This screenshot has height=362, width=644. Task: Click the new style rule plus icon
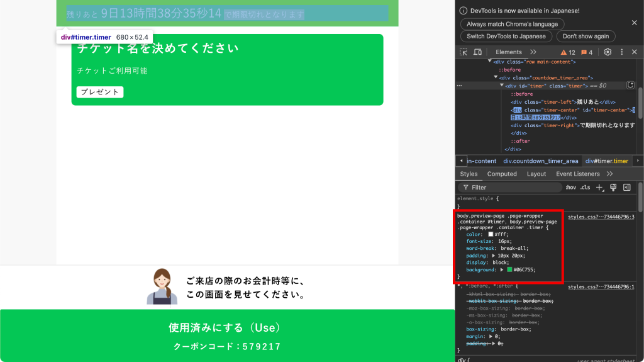[600, 188]
